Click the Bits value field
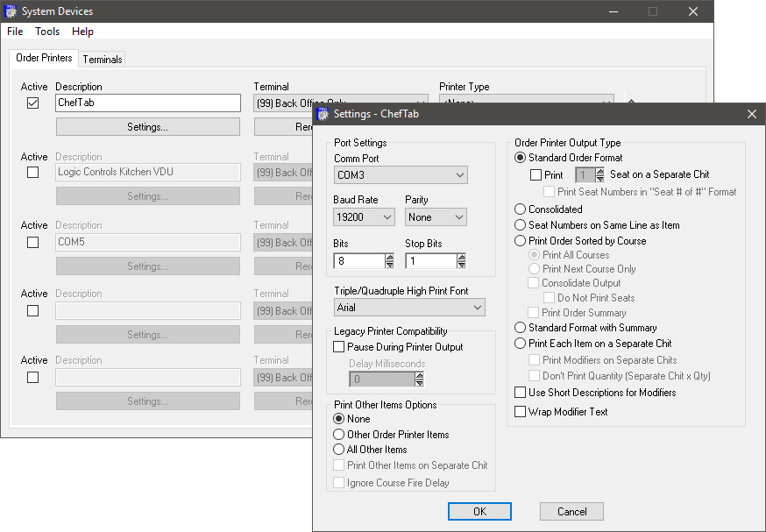 [x=359, y=261]
